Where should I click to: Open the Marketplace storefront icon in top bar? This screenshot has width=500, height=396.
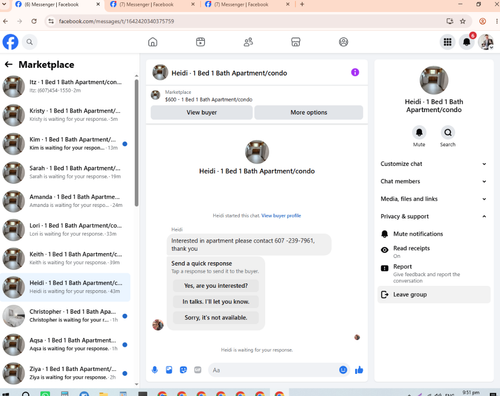[296, 42]
